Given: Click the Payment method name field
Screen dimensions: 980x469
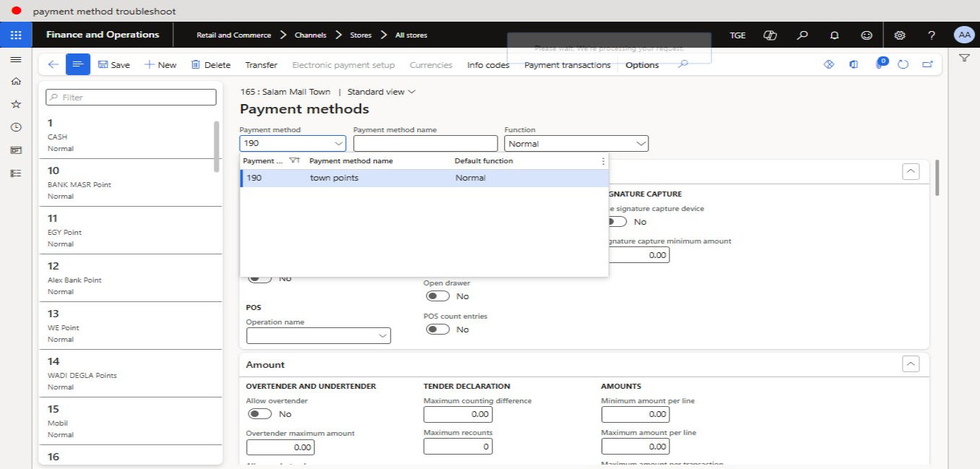Looking at the screenshot, I should click(x=425, y=143).
